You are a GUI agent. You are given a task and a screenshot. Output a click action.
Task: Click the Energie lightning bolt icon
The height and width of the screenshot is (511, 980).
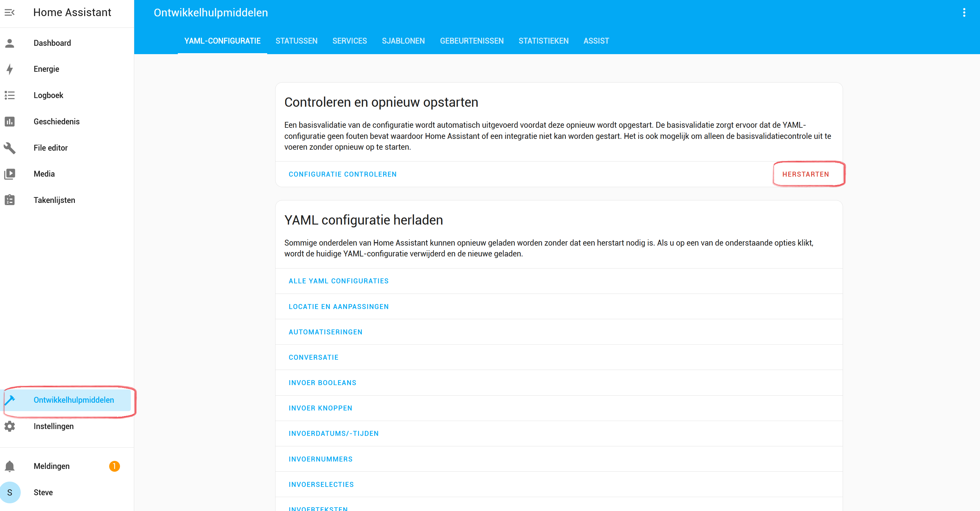click(x=10, y=69)
